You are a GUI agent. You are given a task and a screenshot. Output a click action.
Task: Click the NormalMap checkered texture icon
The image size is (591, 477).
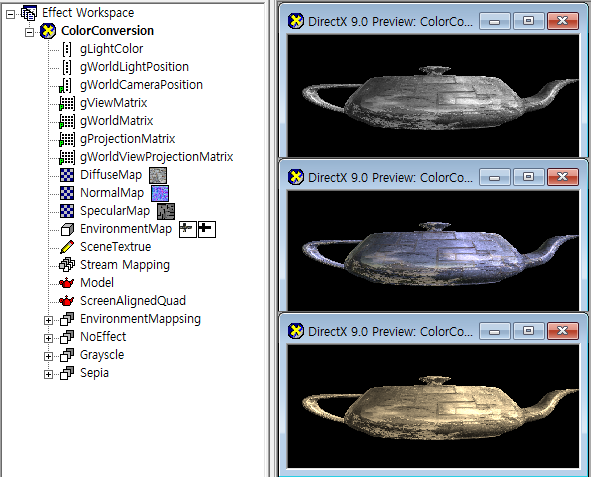[67, 193]
